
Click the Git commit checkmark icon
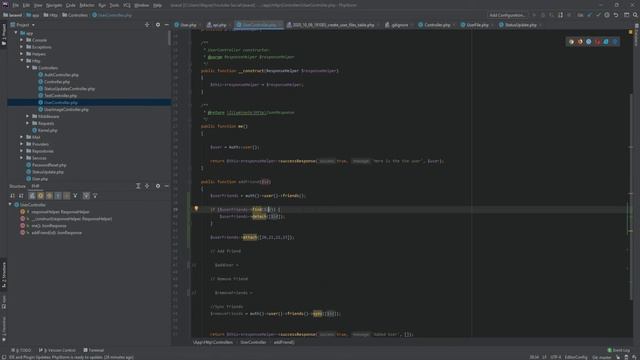pos(598,15)
